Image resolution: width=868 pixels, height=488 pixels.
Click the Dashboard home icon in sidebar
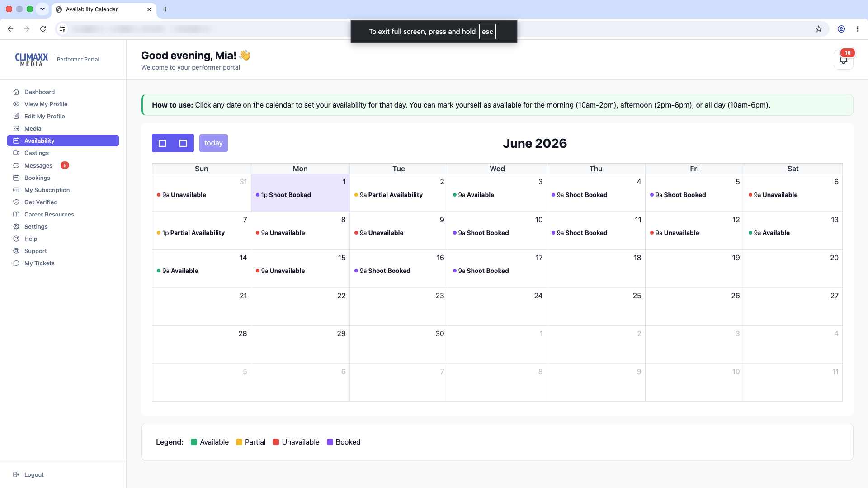(16, 92)
